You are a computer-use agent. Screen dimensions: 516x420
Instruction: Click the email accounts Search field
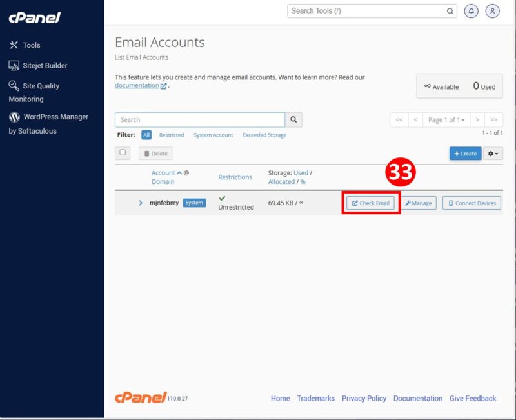[200, 119]
